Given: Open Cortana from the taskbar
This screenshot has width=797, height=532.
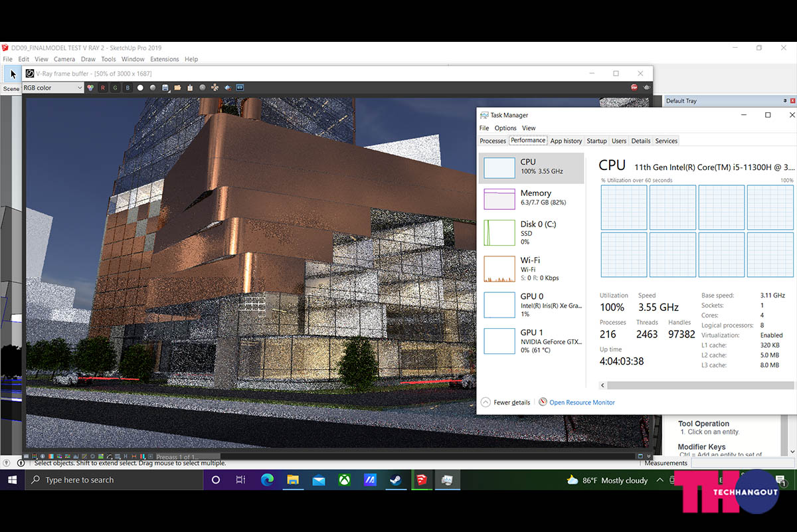Looking at the screenshot, I should [x=216, y=480].
